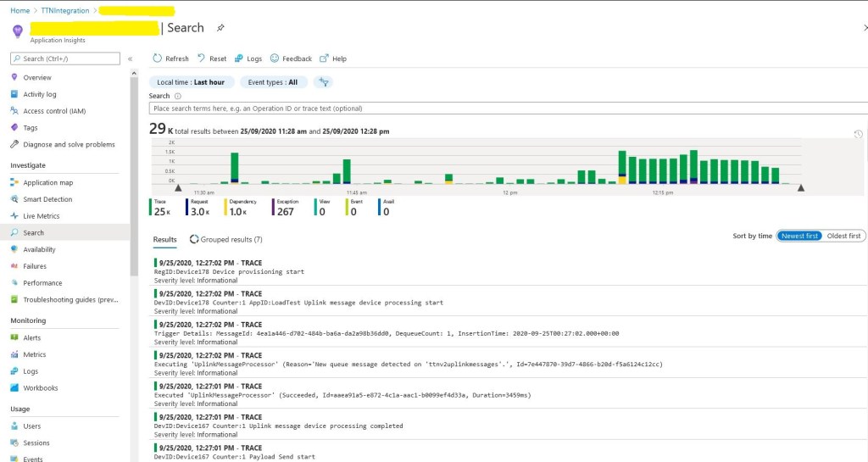The width and height of the screenshot is (868, 462).
Task: Switch to Grouped results (7) tab
Action: coord(225,240)
